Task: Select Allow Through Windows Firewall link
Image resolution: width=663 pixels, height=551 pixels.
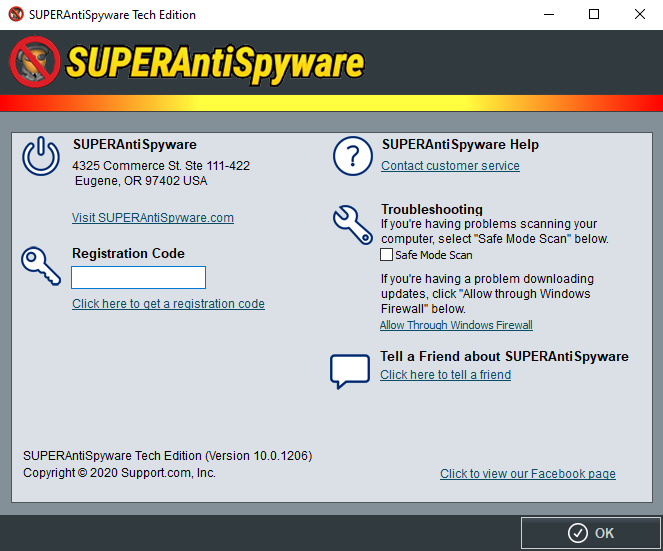Action: coord(456,325)
